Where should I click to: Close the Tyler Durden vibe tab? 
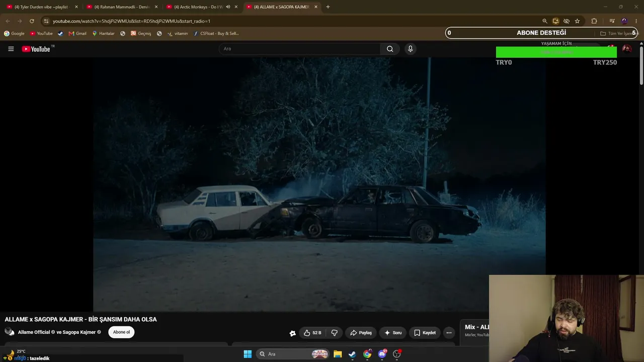click(x=76, y=7)
